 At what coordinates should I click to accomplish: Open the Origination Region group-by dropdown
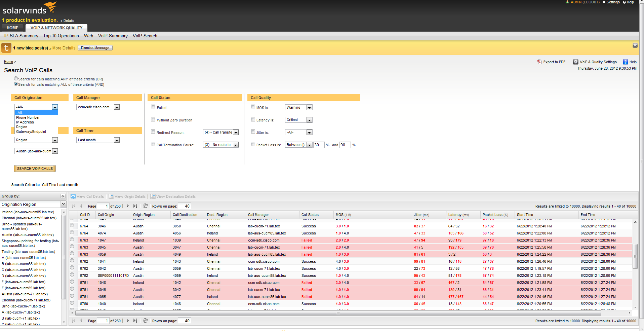(x=63, y=204)
